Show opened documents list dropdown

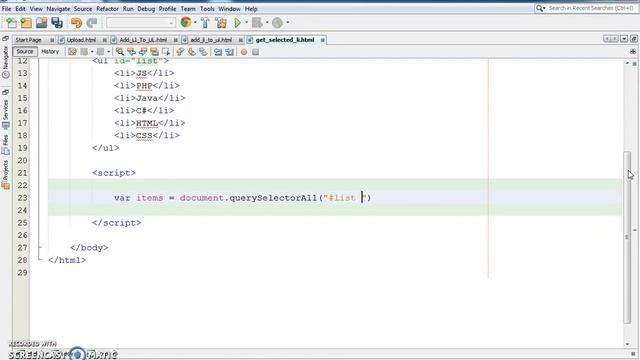point(624,39)
